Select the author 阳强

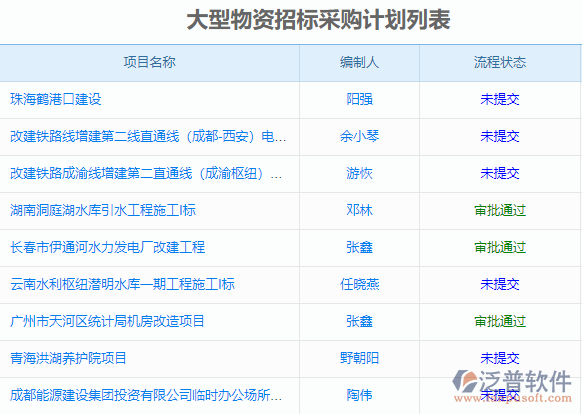coord(359,99)
